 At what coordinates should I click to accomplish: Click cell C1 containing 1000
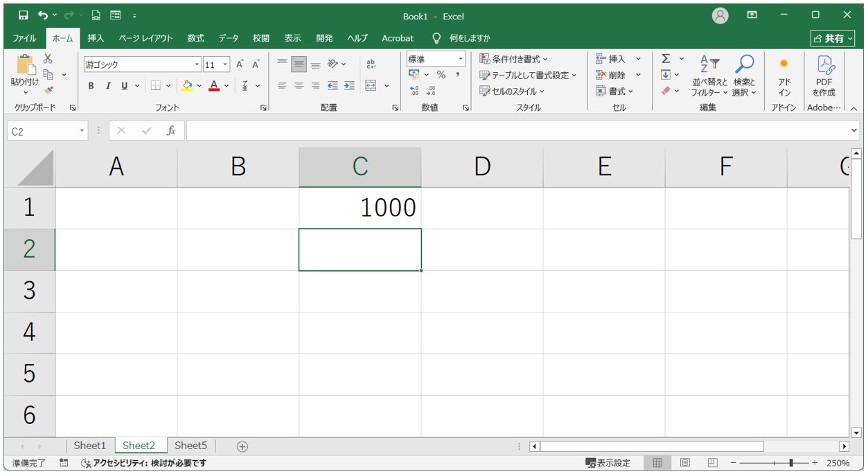(x=360, y=208)
